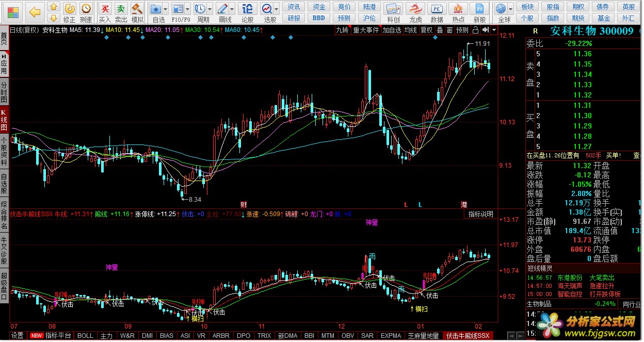Image resolution: width=644 pixels, height=342 pixels.
Task: Open the chart toolbar dropdown triangle
Action: [x=493, y=30]
